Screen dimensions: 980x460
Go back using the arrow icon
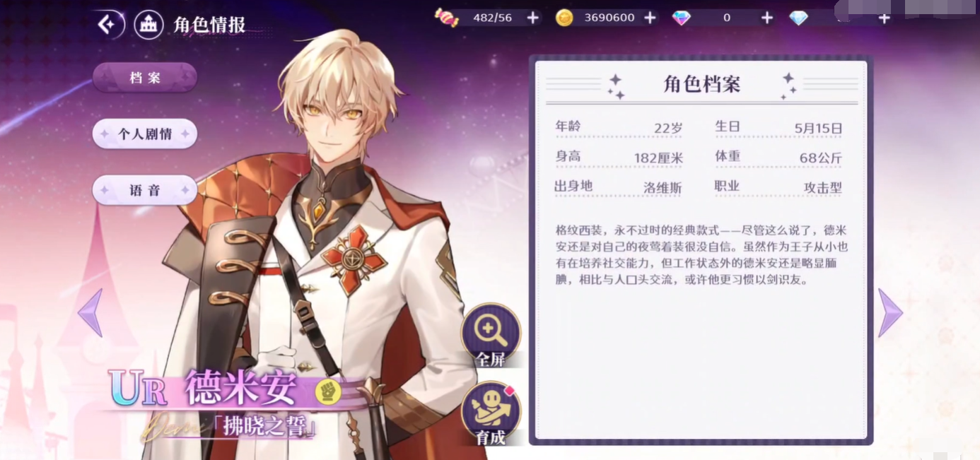107,25
